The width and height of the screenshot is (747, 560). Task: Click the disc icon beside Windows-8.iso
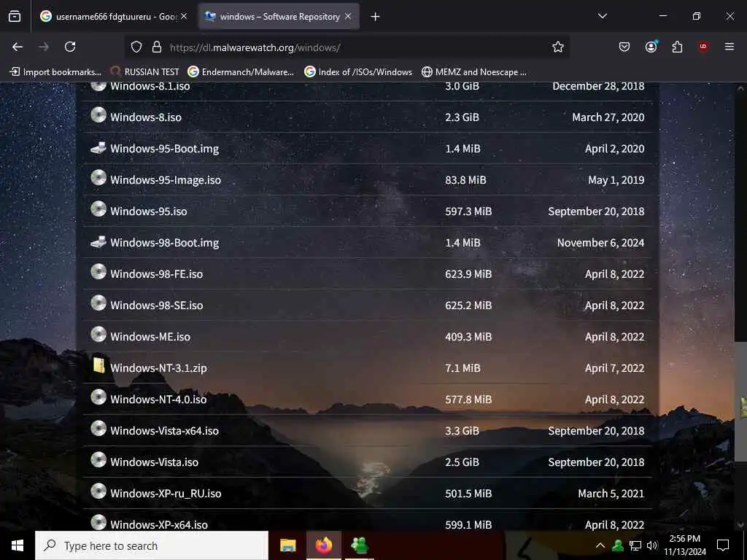coord(98,114)
